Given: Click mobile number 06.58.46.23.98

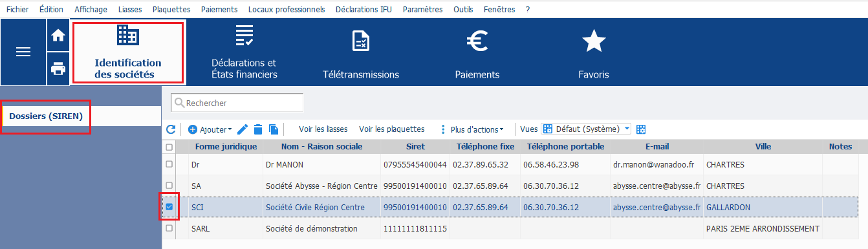Looking at the screenshot, I should [x=552, y=164].
